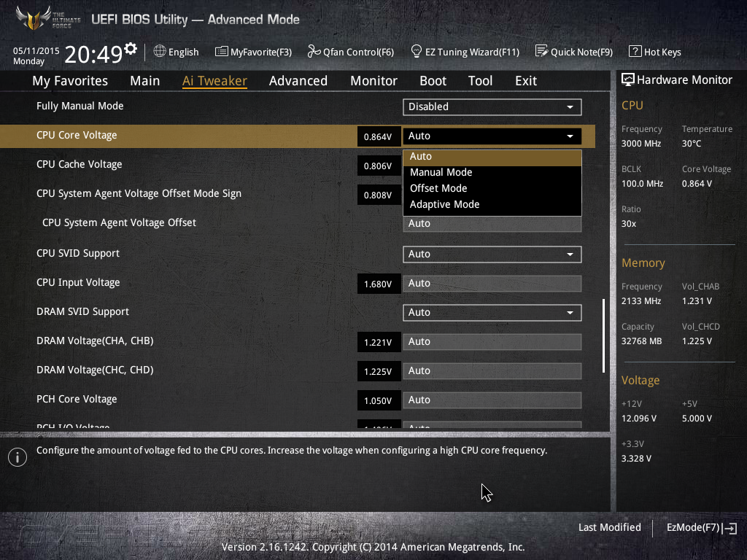Viewport: 747px width, 560px height.
Task: Click the English language button
Action: 177,52
